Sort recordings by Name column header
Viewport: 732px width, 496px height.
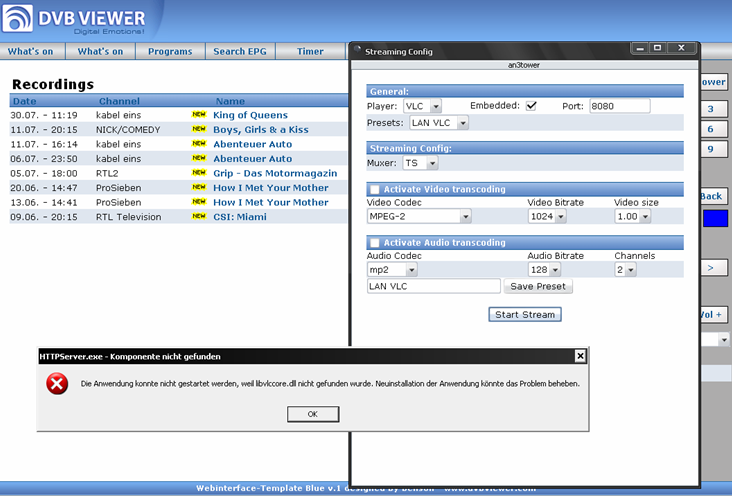pos(230,101)
